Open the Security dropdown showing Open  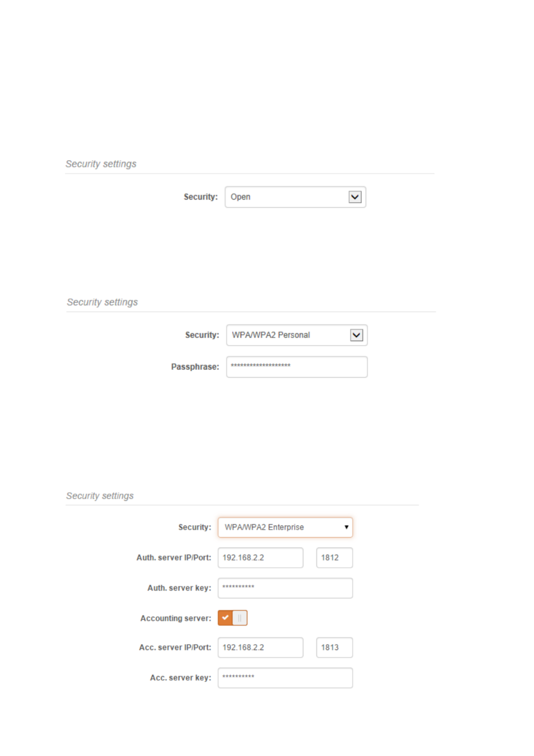[295, 197]
